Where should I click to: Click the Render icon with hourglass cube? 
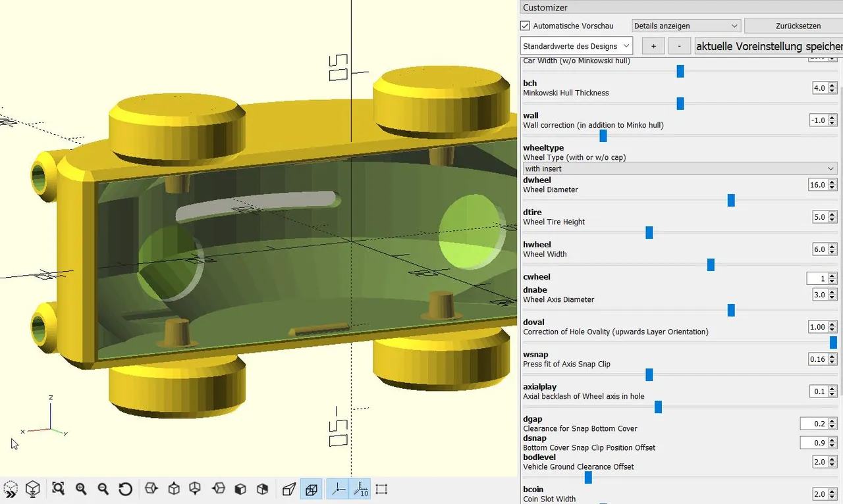point(33,489)
